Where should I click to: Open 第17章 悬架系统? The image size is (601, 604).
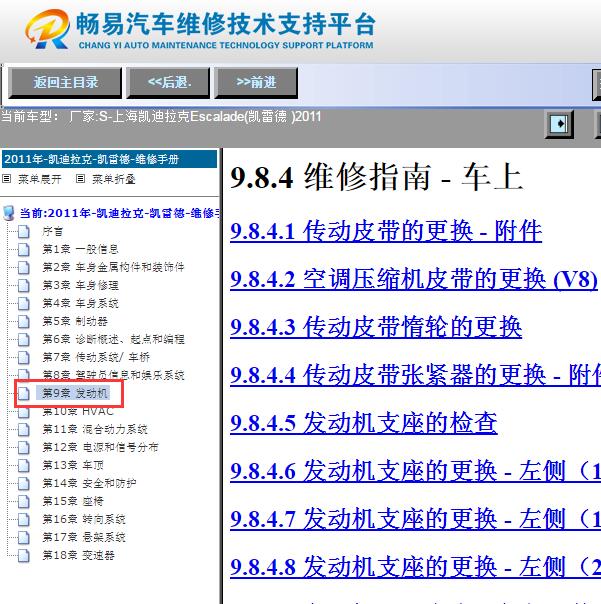coord(84,537)
